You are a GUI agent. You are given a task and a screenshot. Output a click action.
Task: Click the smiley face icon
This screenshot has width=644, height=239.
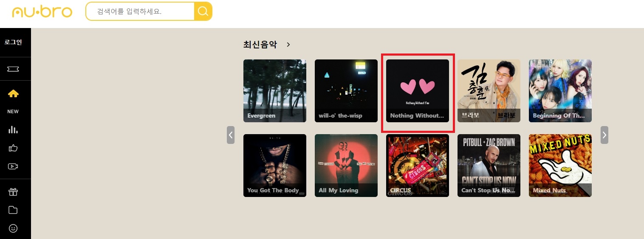13,228
